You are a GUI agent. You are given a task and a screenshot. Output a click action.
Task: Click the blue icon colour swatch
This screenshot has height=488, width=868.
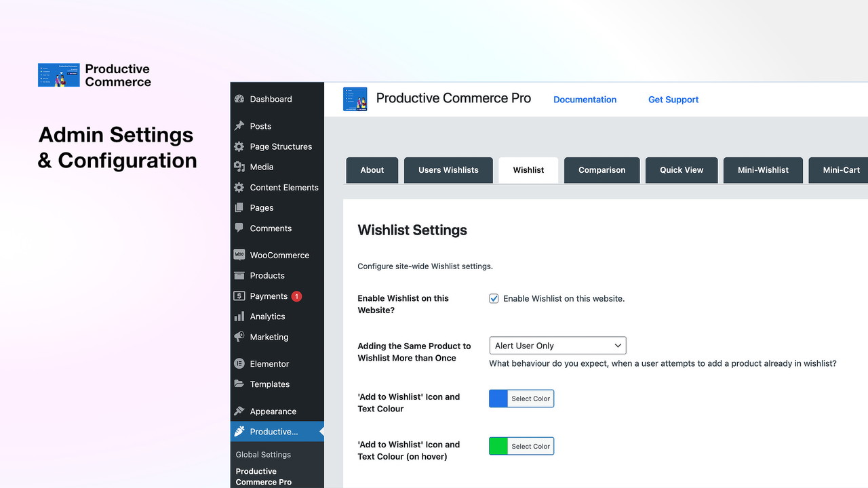498,399
